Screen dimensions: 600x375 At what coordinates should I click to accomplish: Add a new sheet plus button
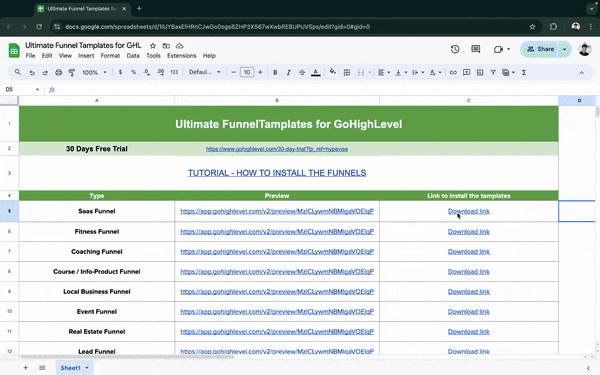tap(25, 368)
